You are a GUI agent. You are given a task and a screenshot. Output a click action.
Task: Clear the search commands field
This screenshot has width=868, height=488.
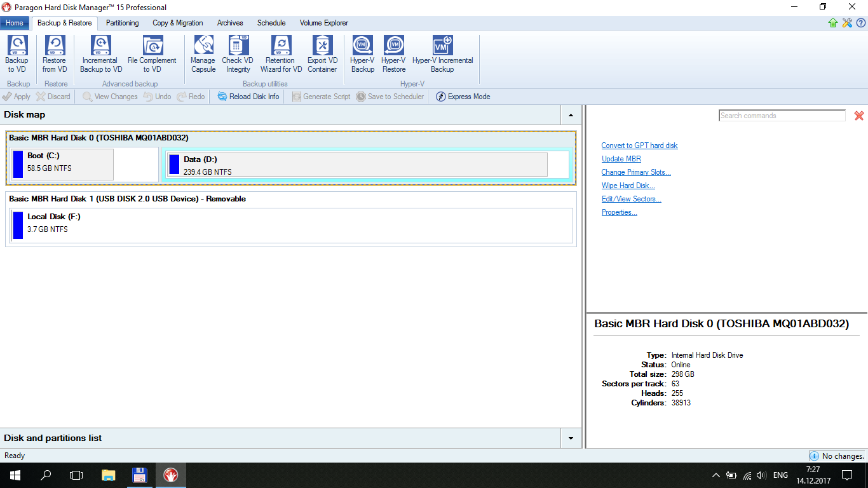click(x=859, y=116)
